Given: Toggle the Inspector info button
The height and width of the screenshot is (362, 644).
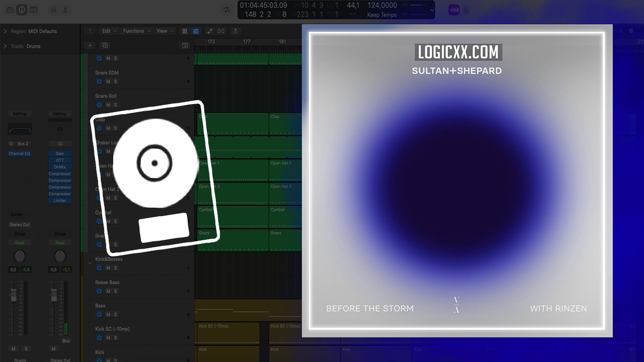Looking at the screenshot, I should (x=22, y=10).
